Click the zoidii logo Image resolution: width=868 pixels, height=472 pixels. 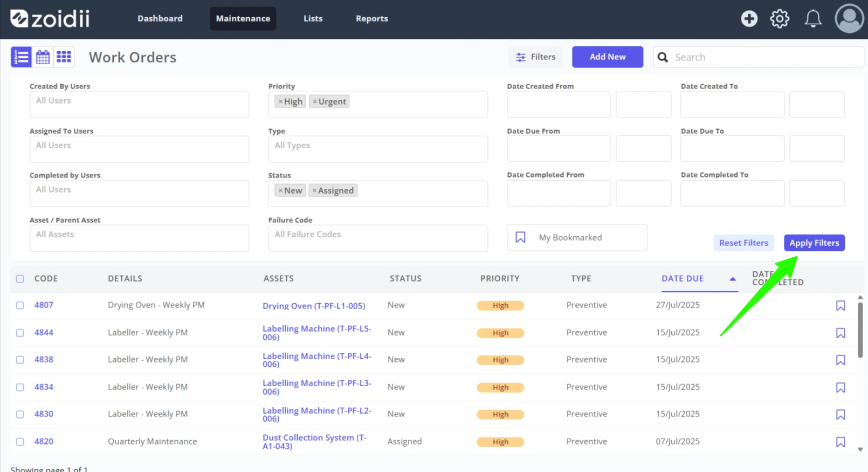(50, 18)
